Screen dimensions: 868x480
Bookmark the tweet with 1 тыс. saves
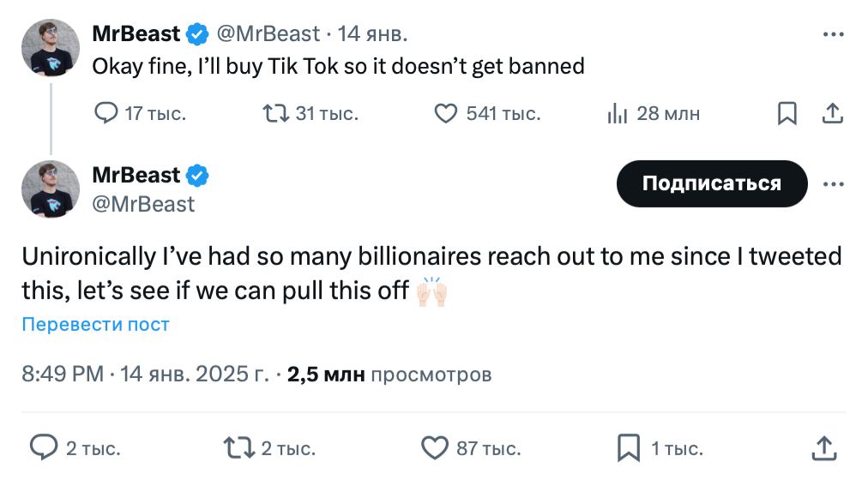click(x=629, y=447)
